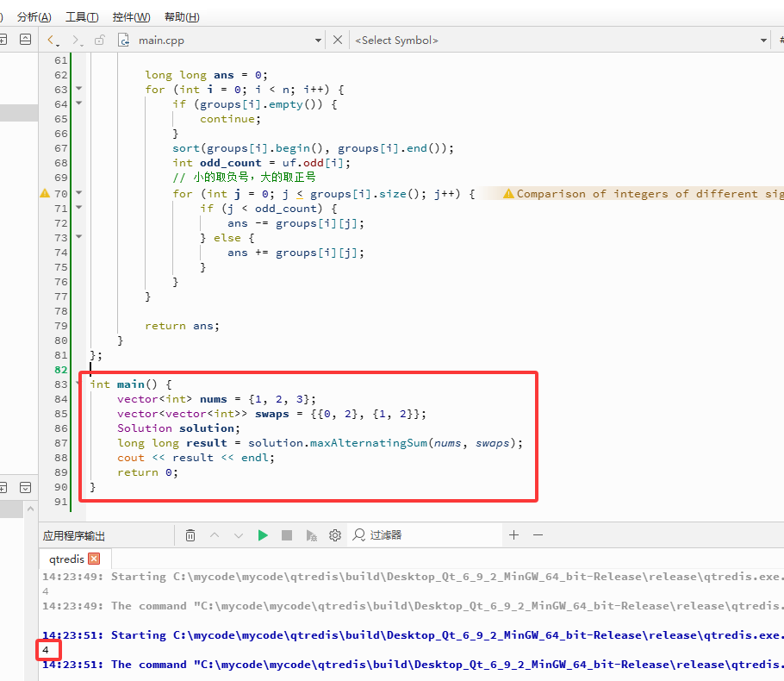Image resolution: width=784 pixels, height=681 pixels.
Task: Click the 14:23:51 'The command' output line
Action: point(413,665)
